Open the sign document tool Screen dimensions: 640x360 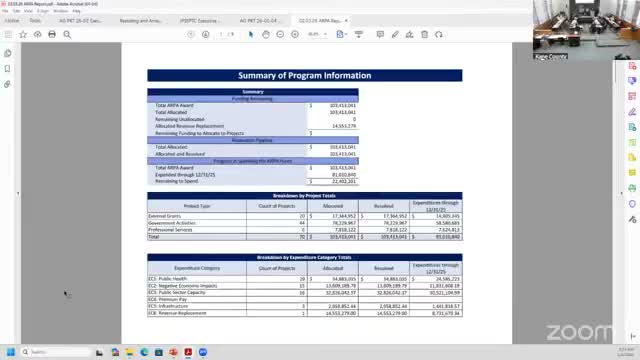(409, 35)
